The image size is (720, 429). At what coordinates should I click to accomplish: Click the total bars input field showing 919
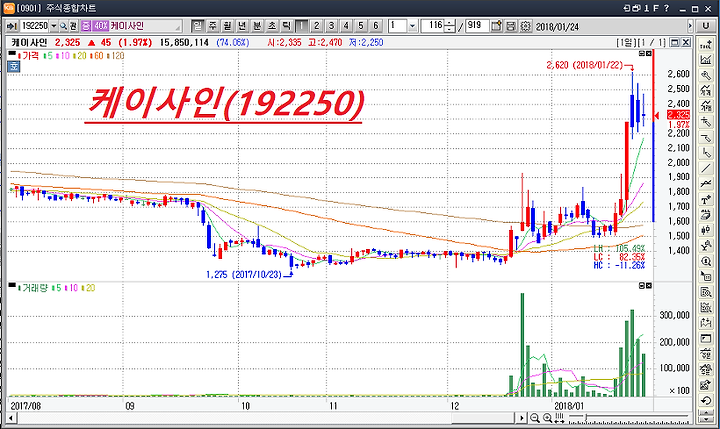point(477,26)
